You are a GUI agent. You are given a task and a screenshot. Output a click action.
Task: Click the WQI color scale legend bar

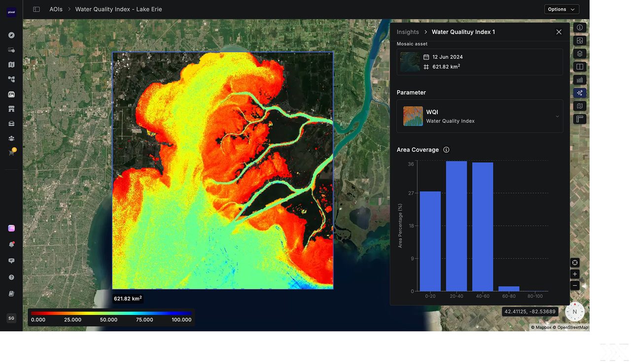click(111, 313)
